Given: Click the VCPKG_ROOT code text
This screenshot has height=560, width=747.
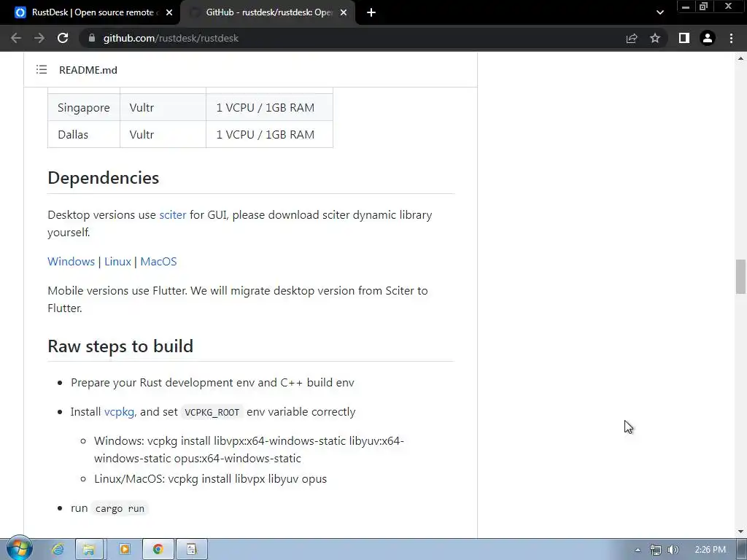Looking at the screenshot, I should click(212, 413).
